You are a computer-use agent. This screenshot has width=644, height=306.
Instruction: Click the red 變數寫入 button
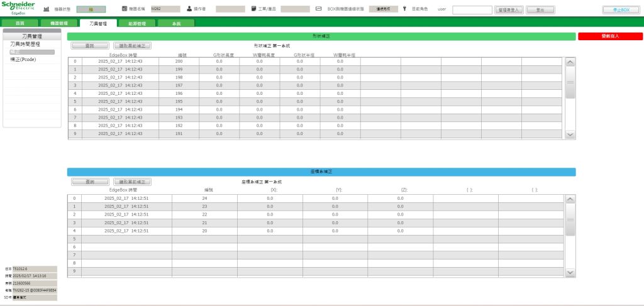610,36
